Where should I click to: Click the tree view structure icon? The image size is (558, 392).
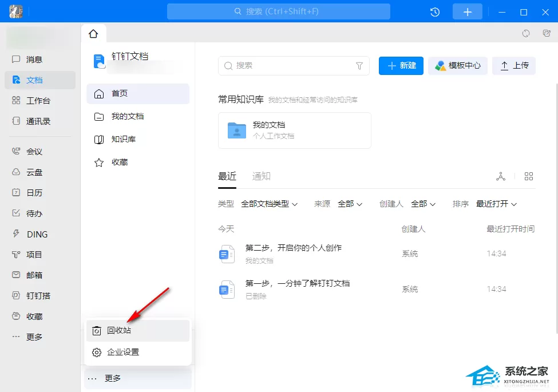tap(501, 176)
